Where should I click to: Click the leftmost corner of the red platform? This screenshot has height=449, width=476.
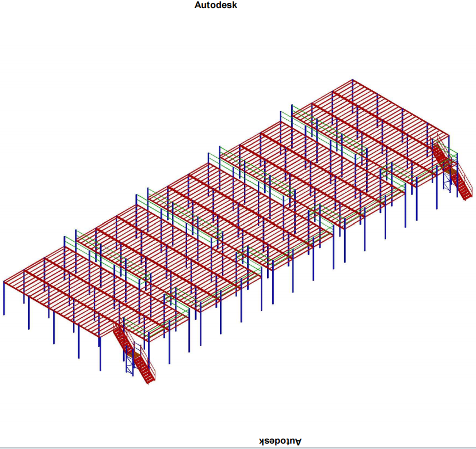[x=4, y=282]
